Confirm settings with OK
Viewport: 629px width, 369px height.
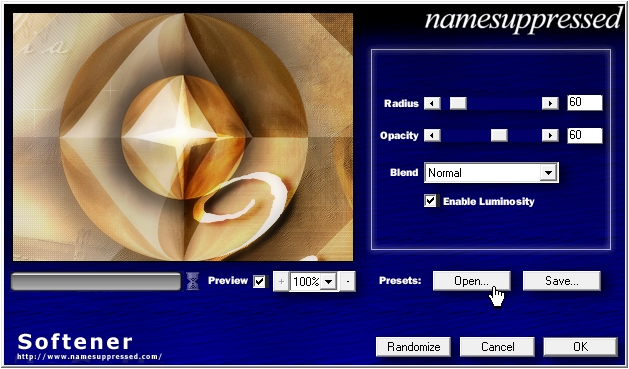click(580, 347)
